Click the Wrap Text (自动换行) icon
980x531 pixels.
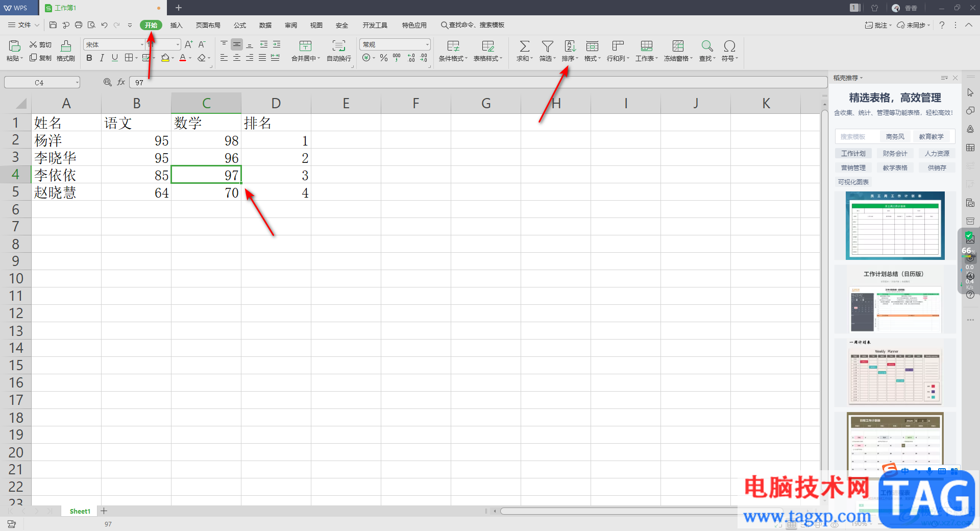339,46
